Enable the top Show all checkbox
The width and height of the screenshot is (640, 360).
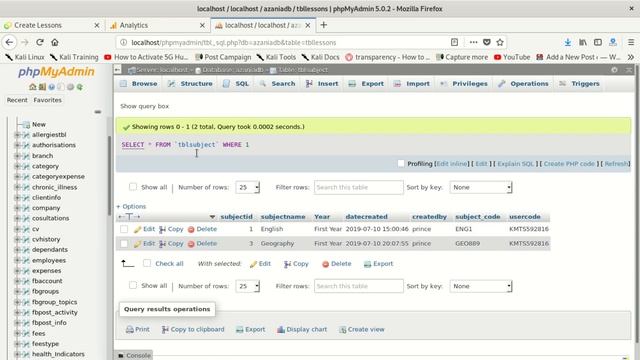tap(133, 187)
